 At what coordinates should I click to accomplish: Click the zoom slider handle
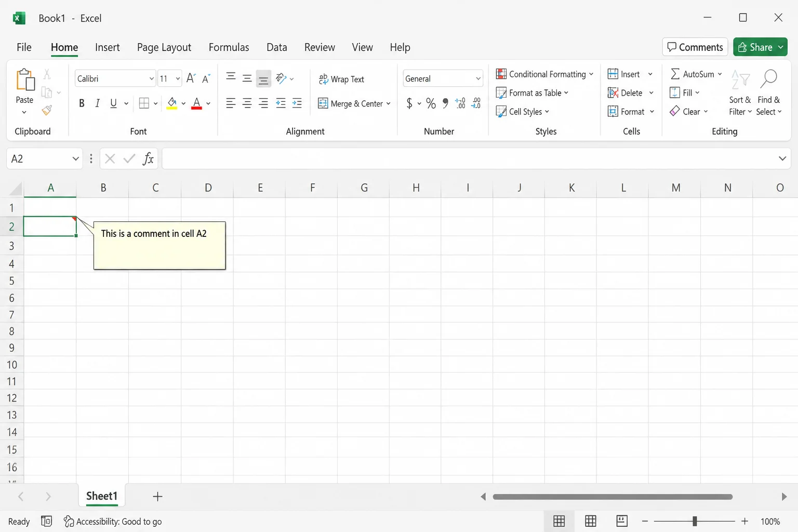[x=695, y=521]
